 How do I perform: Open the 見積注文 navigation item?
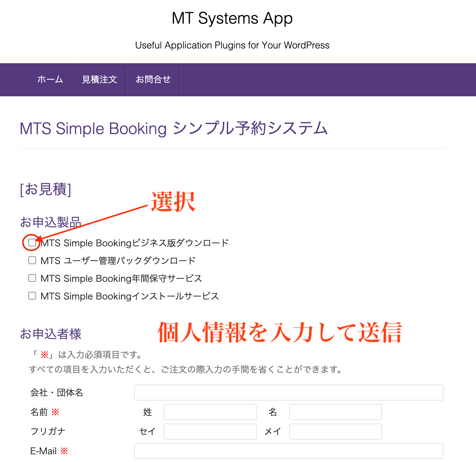pos(100,79)
